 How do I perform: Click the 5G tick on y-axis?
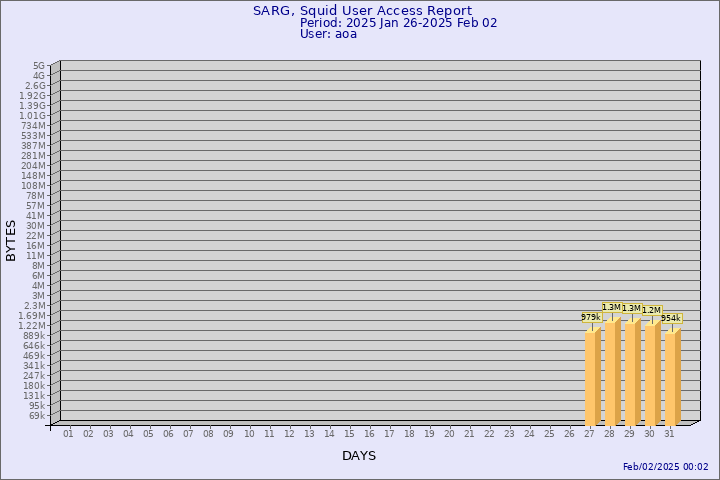tap(39, 65)
